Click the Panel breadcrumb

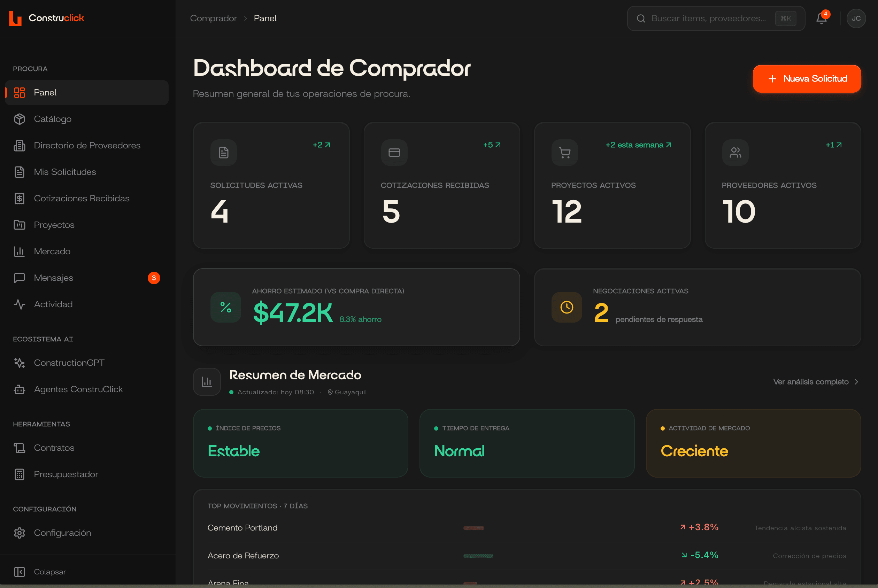point(265,18)
